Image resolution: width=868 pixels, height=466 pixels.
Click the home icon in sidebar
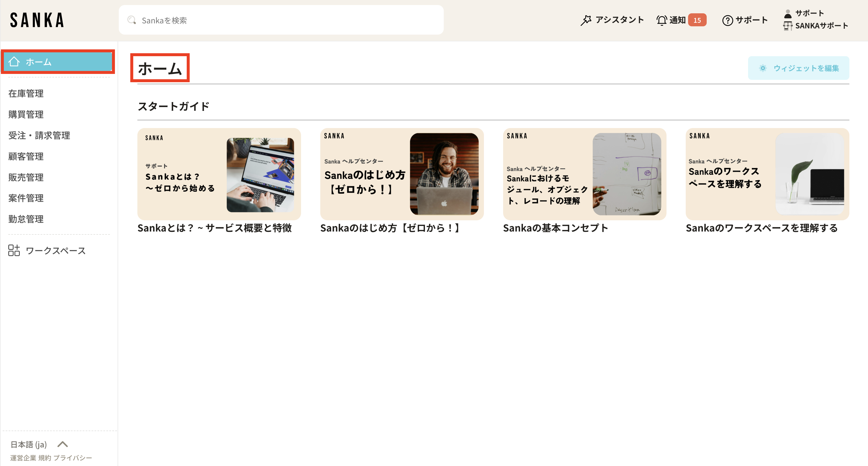[14, 62]
